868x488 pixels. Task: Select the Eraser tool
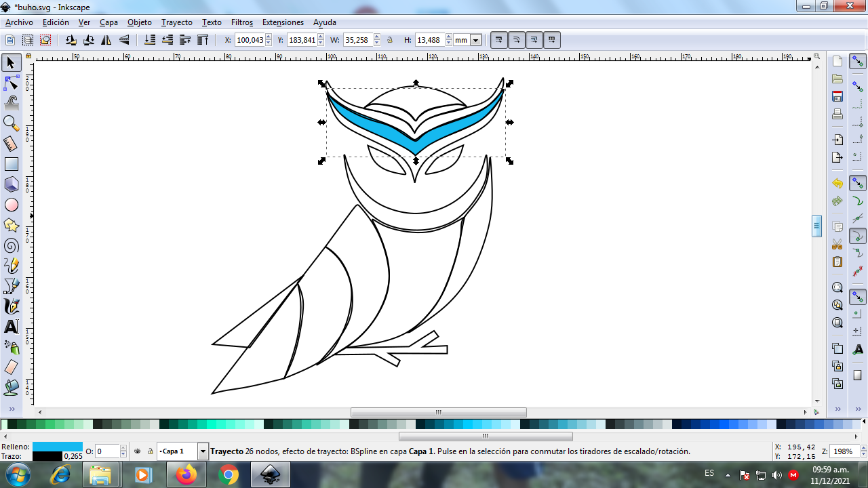pyautogui.click(x=11, y=367)
